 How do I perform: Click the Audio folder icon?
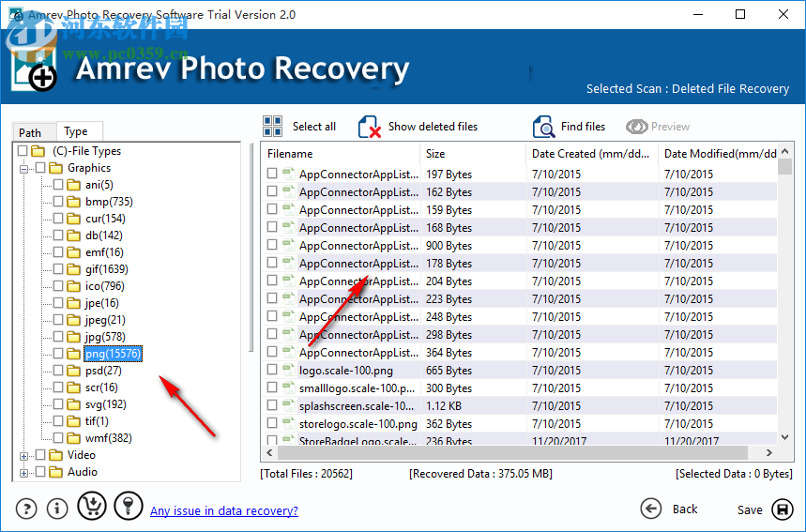pyautogui.click(x=56, y=472)
